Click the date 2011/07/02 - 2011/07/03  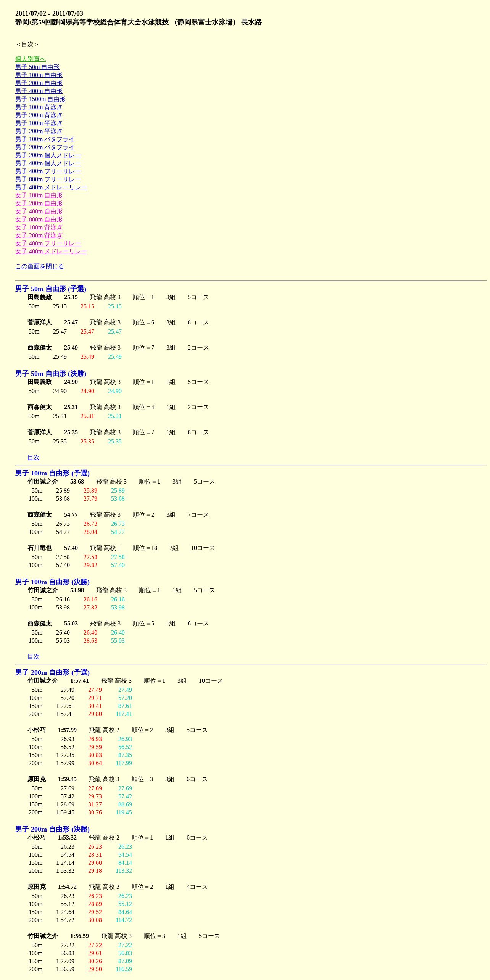pos(49,13)
